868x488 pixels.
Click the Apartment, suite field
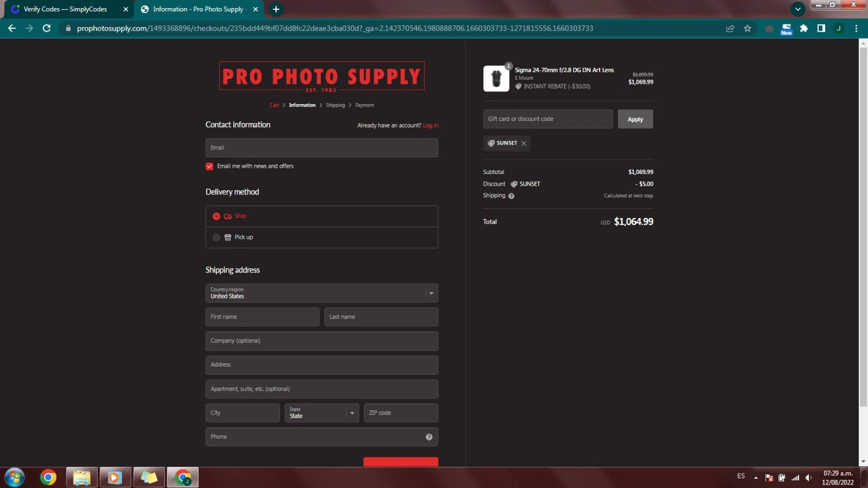(x=322, y=389)
